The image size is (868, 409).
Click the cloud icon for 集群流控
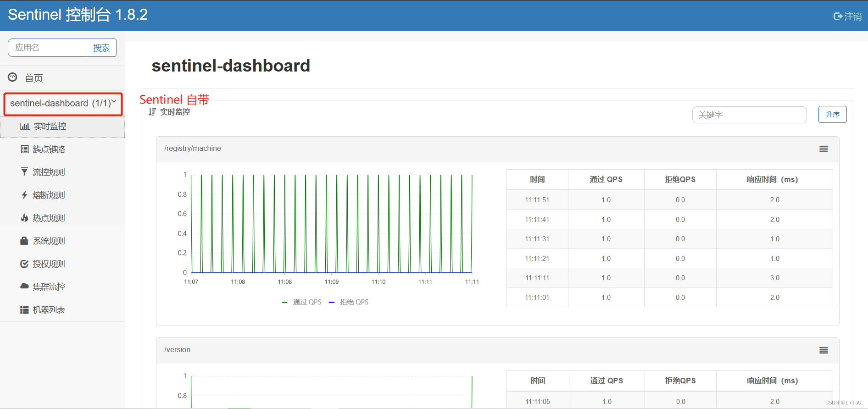[24, 286]
